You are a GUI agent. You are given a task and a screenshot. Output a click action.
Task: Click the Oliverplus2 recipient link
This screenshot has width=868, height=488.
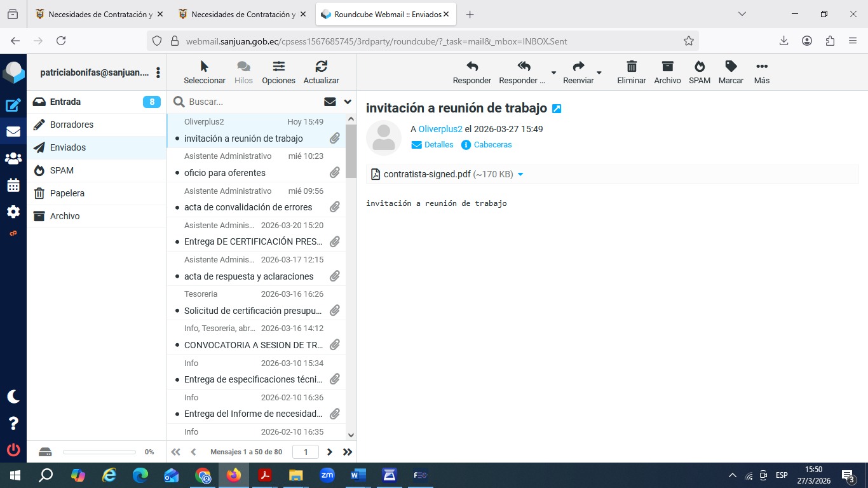pyautogui.click(x=440, y=129)
